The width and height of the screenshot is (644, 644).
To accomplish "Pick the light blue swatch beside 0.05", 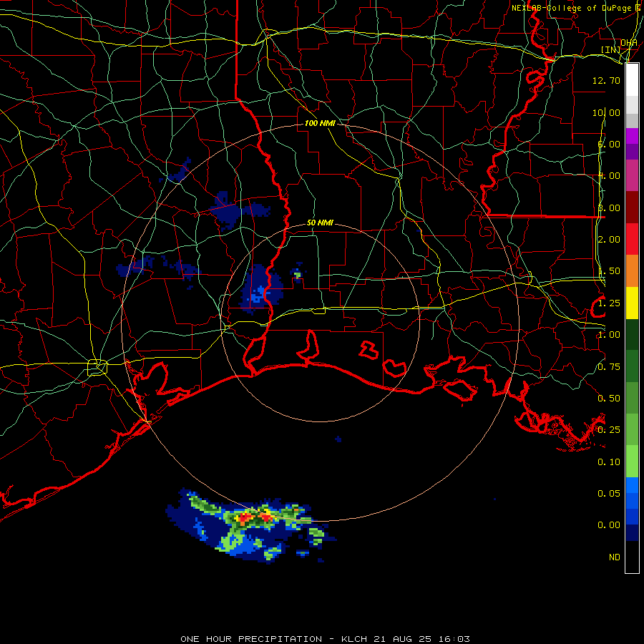I will [x=632, y=485].
